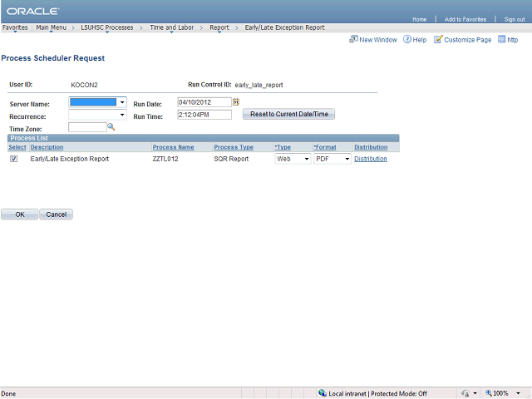
Task: Open the Main Menu navigation item
Action: (52, 27)
